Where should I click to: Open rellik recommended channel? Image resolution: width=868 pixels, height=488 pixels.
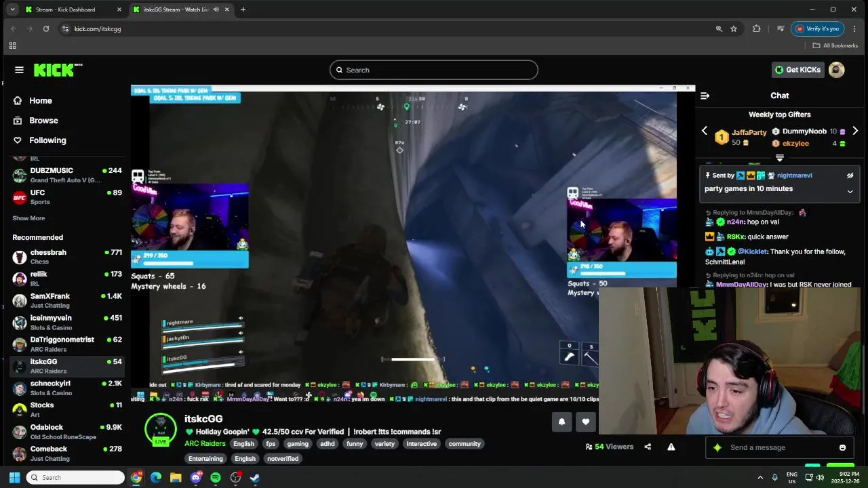click(x=66, y=279)
